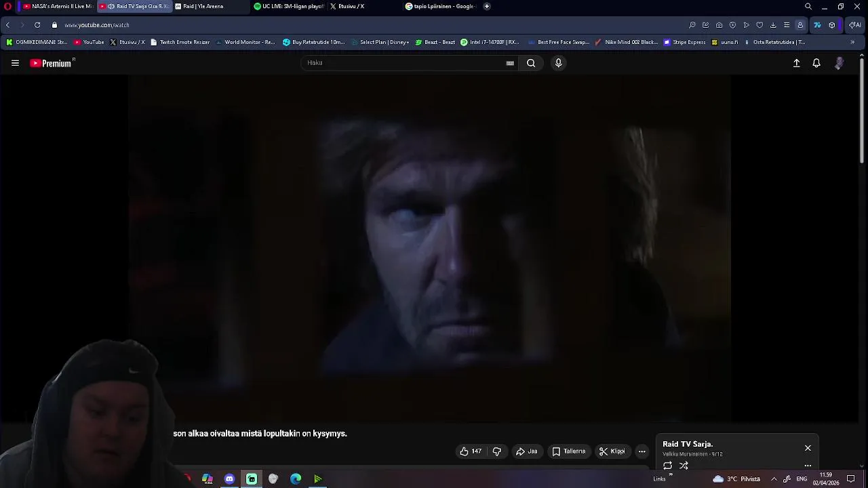Image resolution: width=868 pixels, height=488 pixels.
Task: Expand the bookmarks bar overflow chevron
Action: (852, 42)
